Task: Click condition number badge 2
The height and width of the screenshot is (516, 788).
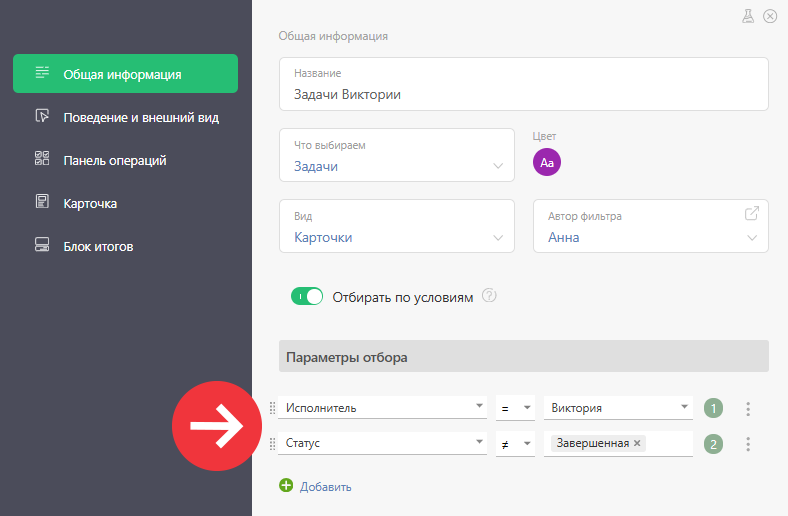Action: click(713, 444)
